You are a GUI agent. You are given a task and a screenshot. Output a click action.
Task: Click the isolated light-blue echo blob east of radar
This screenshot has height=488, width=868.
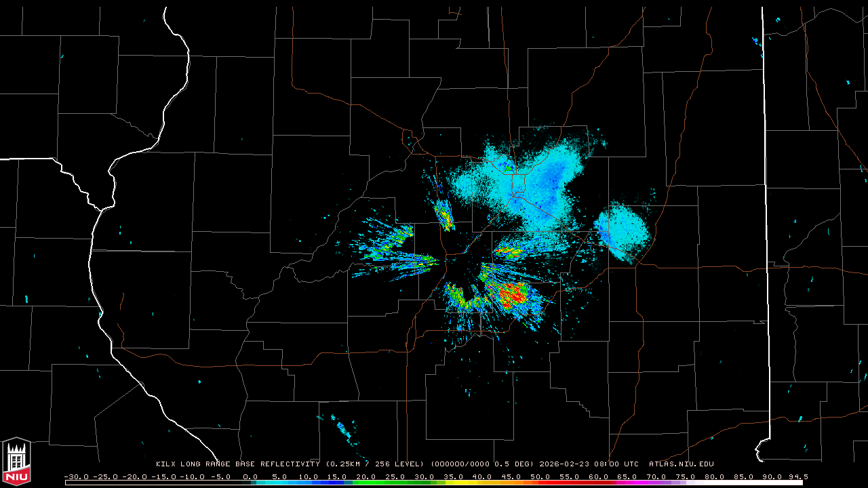[623, 232]
